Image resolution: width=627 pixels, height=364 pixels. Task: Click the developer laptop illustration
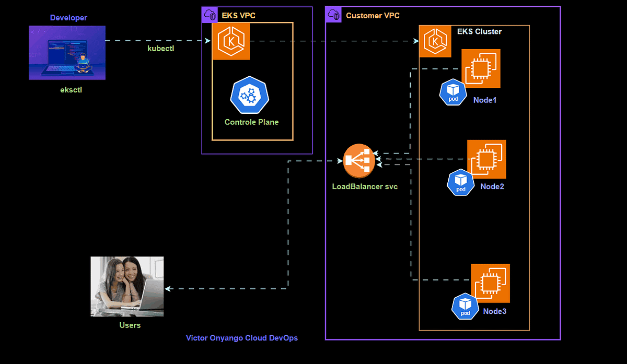pyautogui.click(x=67, y=53)
